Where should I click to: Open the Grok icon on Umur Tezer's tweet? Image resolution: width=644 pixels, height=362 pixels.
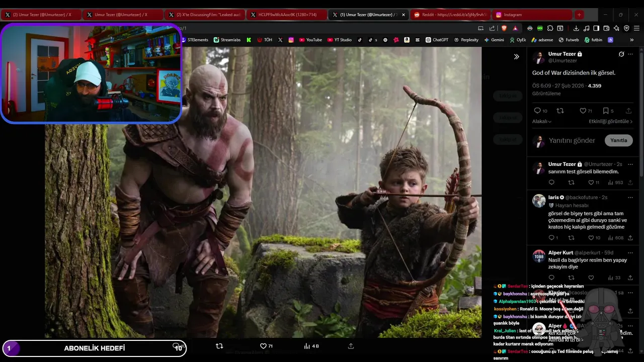[x=621, y=54]
